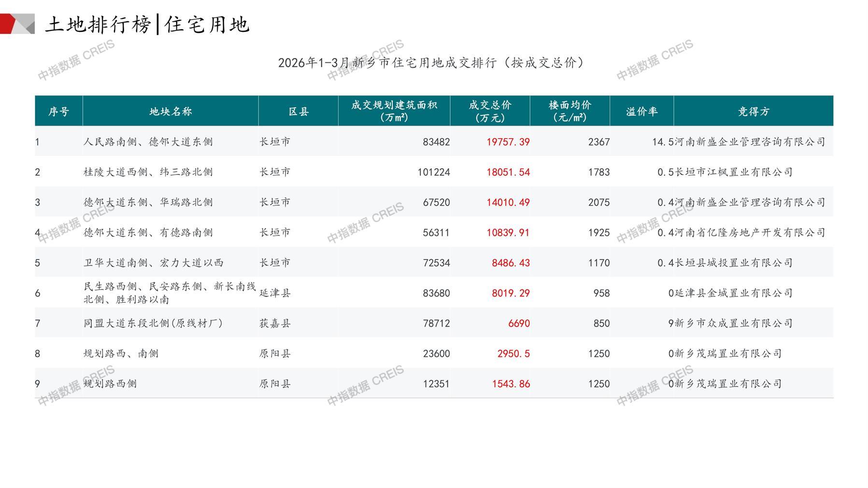Click the 成交规划建筑面积 column header
The image size is (868, 488).
[x=394, y=111]
